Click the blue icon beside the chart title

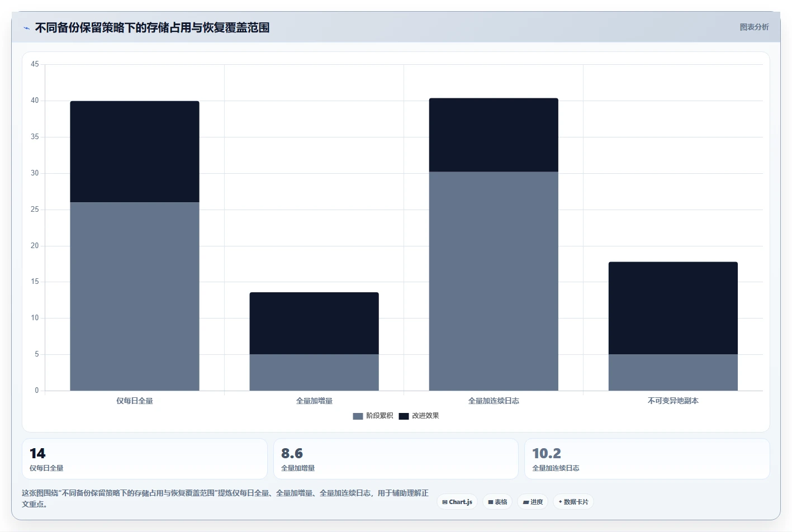[x=26, y=28]
